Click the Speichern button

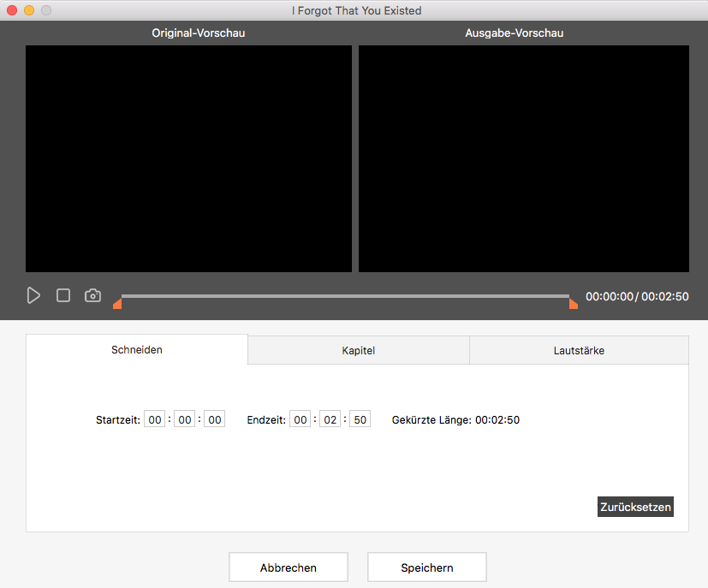(x=426, y=567)
